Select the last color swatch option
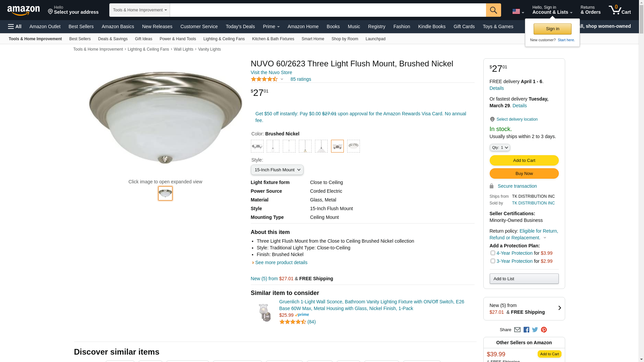The width and height of the screenshot is (644, 362). coord(353,146)
